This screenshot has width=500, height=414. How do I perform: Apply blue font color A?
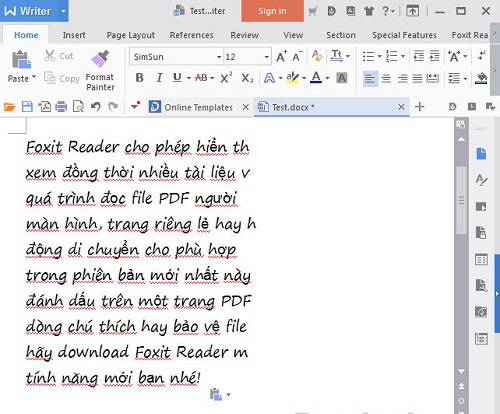click(316, 78)
